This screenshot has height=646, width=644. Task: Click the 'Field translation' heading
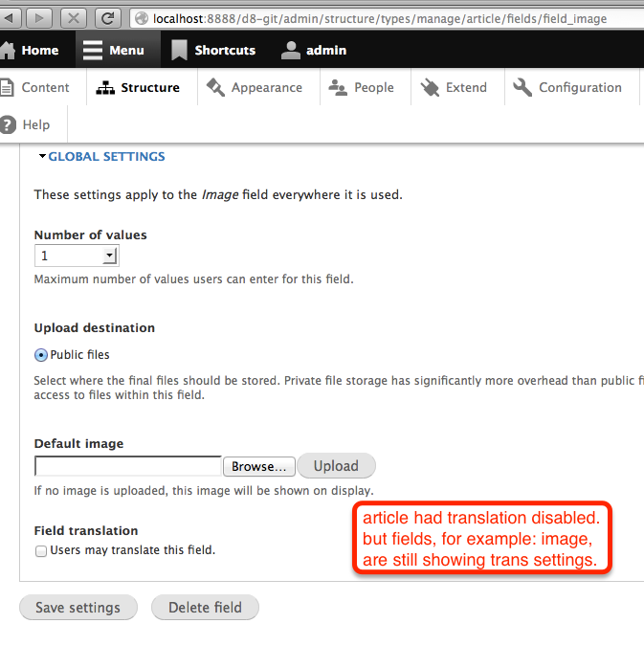click(86, 530)
